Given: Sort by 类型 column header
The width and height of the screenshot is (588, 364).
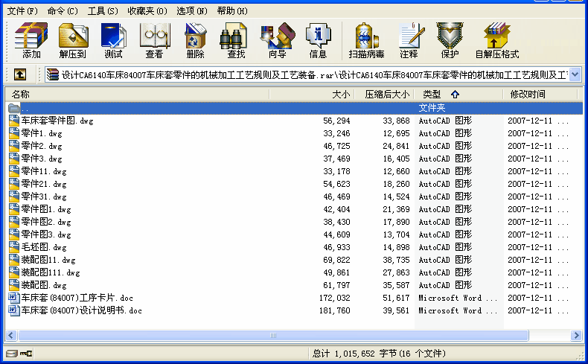Looking at the screenshot, I should (458, 94).
